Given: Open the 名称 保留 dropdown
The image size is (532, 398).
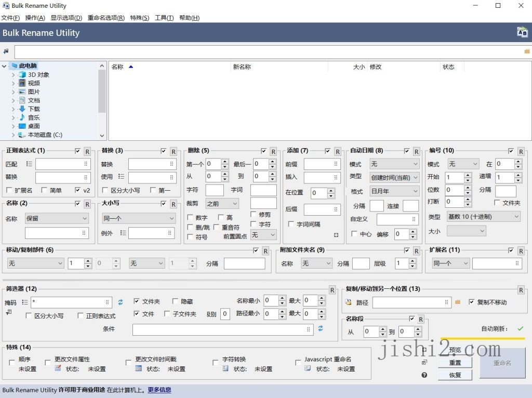Looking at the screenshot, I should 57,219.
